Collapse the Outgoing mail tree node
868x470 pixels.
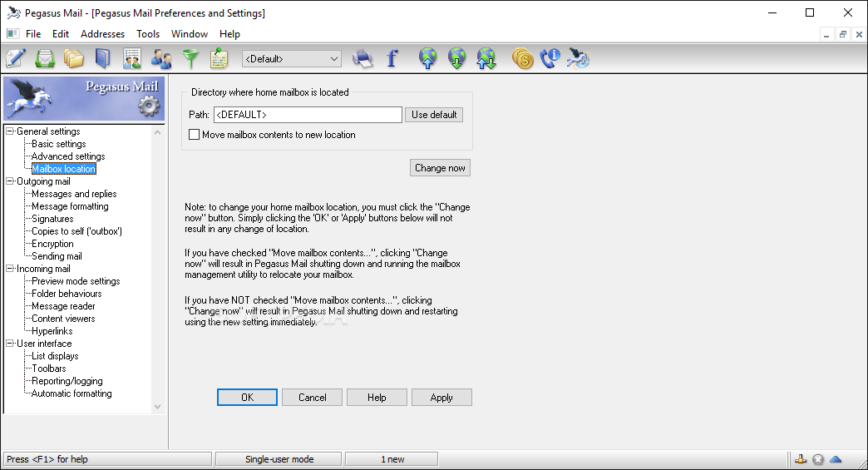point(9,181)
